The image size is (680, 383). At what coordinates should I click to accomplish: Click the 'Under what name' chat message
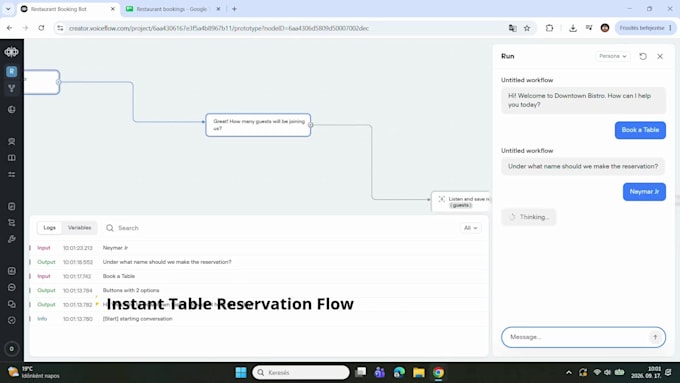pos(583,167)
